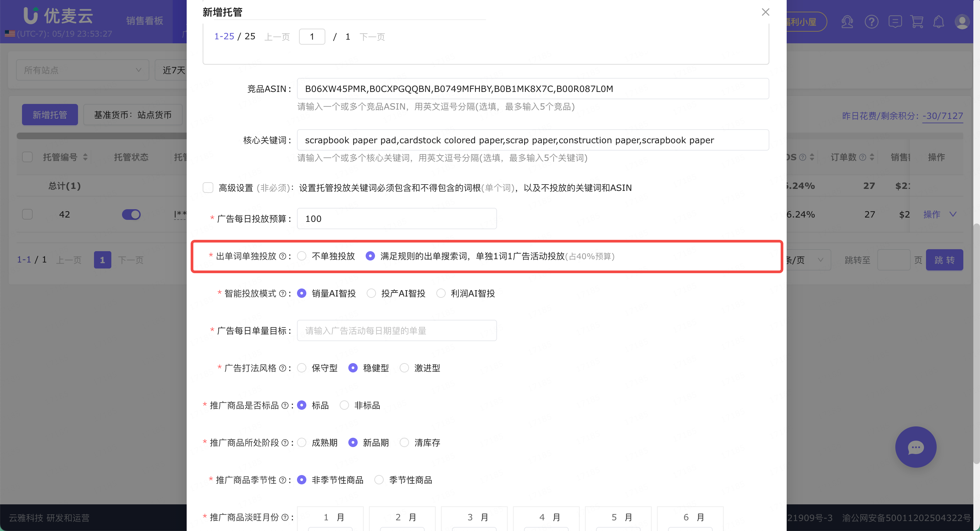Click the 广告每日投放预算 input field
This screenshot has width=980, height=531.
pyautogui.click(x=397, y=219)
